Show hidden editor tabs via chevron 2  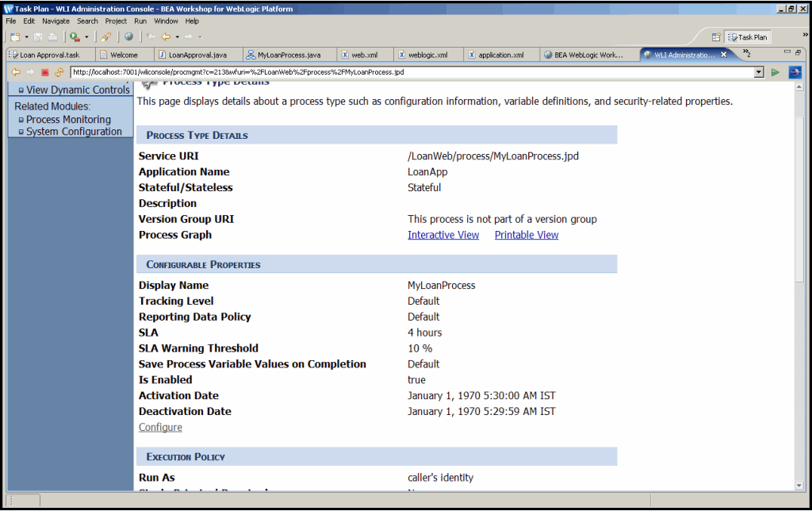747,53
